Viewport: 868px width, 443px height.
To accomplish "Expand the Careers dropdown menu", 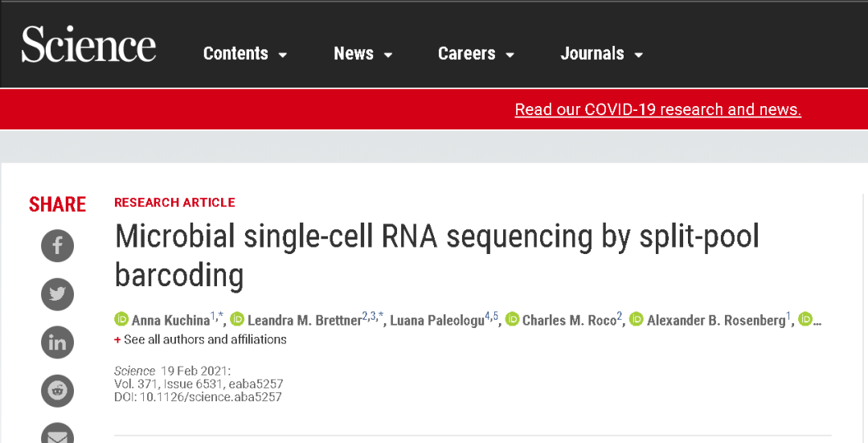I will [476, 54].
